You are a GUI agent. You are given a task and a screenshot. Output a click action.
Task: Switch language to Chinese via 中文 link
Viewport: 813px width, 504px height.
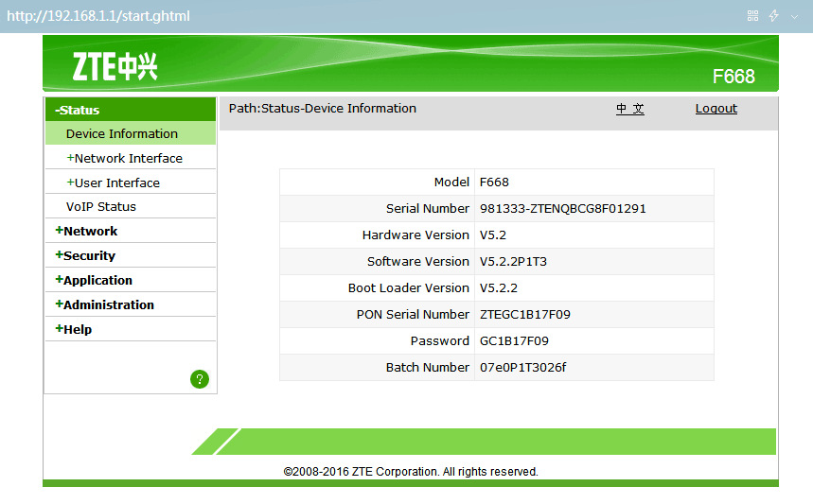pos(630,109)
